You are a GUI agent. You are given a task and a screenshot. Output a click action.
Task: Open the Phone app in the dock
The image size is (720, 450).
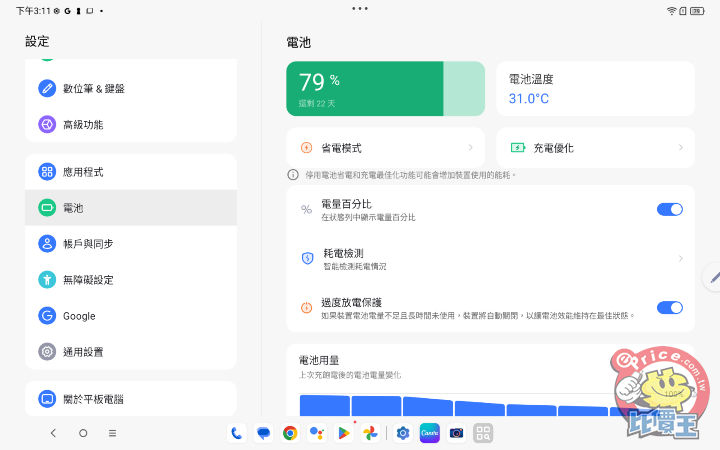point(236,433)
